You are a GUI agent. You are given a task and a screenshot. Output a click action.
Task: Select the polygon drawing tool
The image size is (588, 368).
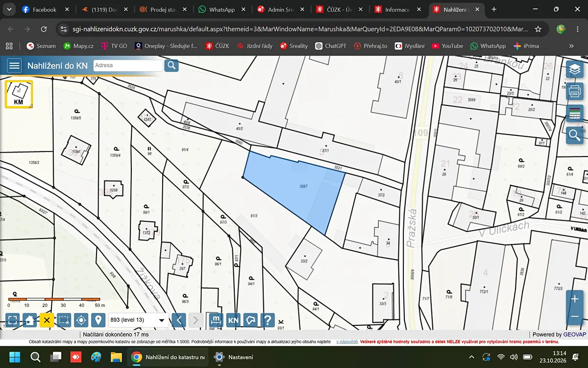[x=250, y=320]
